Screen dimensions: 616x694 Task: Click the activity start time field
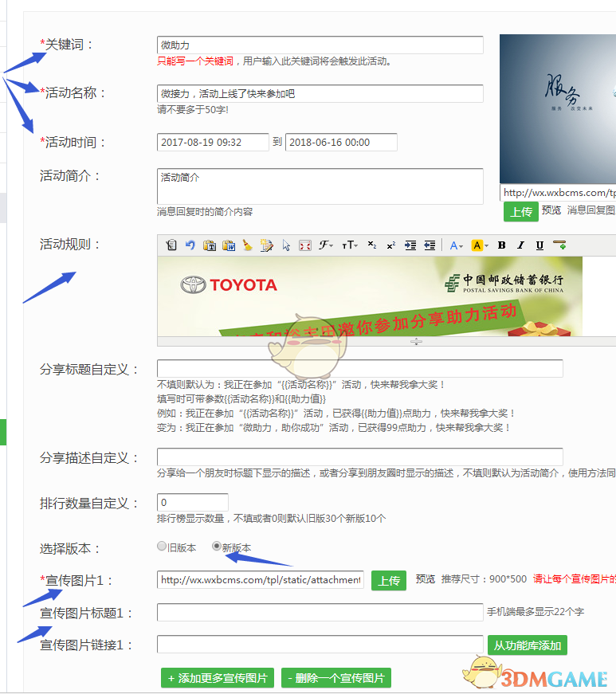pyautogui.click(x=213, y=142)
